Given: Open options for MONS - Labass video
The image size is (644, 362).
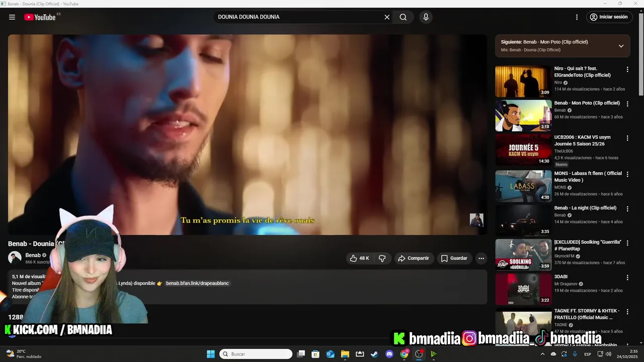Looking at the screenshot, I should (627, 174).
